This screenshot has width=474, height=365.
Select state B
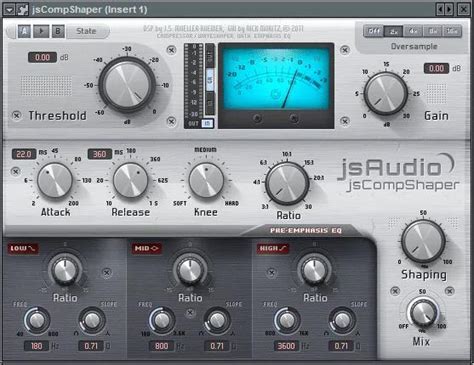pyautogui.click(x=58, y=31)
